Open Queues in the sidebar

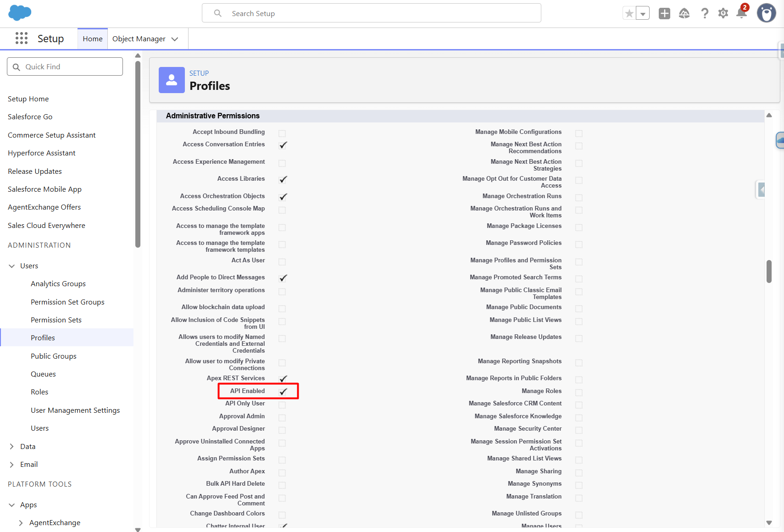44,374
